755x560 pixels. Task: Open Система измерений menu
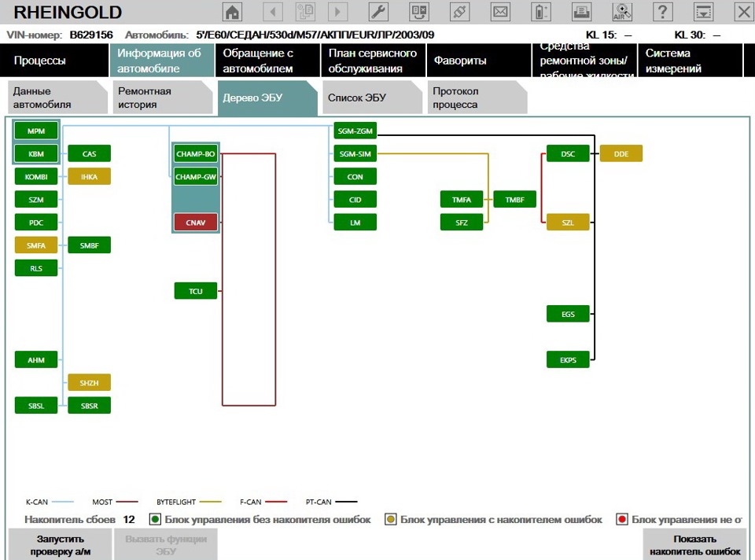point(690,61)
